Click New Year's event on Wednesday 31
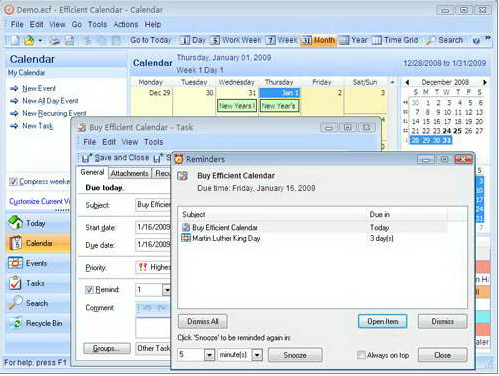The height and width of the screenshot is (376, 499). 237,106
